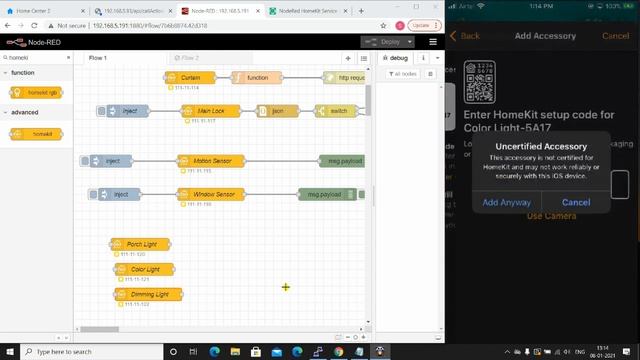Select the Porch Light node

(x=140, y=244)
